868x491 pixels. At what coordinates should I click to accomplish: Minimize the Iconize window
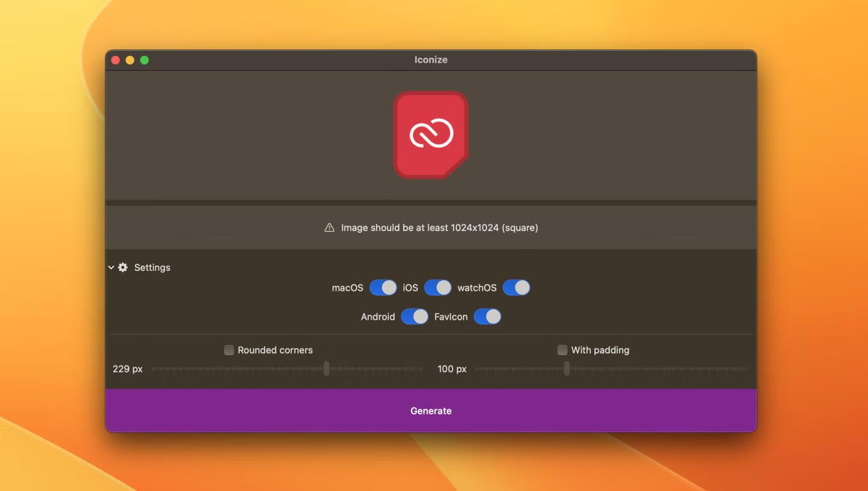click(x=130, y=60)
